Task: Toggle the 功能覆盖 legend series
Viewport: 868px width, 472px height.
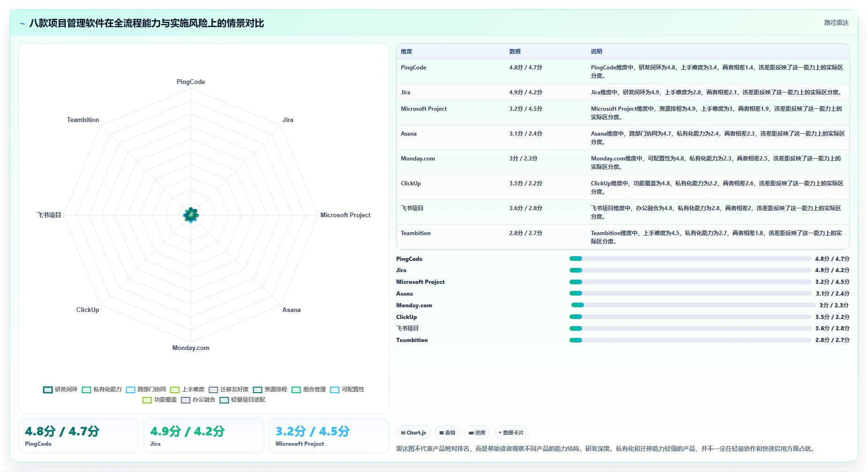Action: (160, 400)
